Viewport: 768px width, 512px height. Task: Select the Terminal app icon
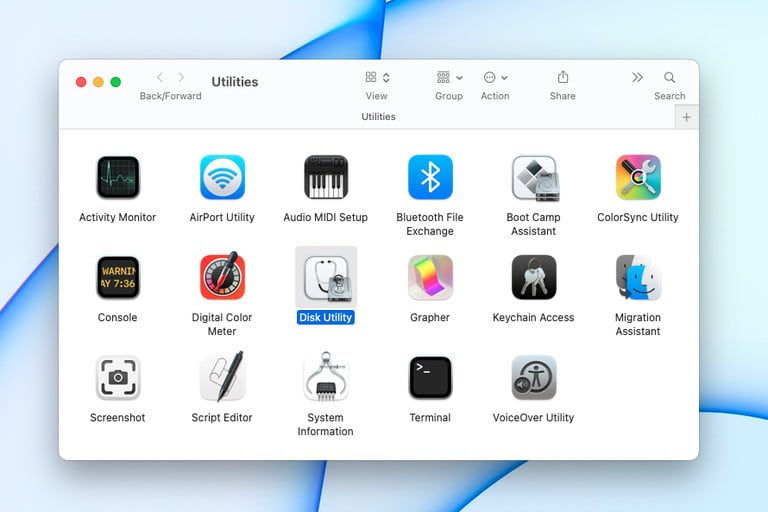tap(430, 378)
